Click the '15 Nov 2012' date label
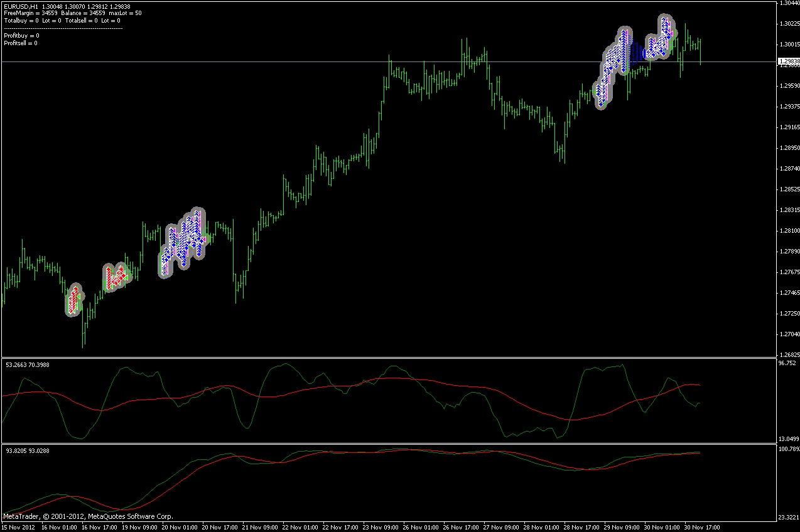The width and height of the screenshot is (800, 532). pos(18,528)
